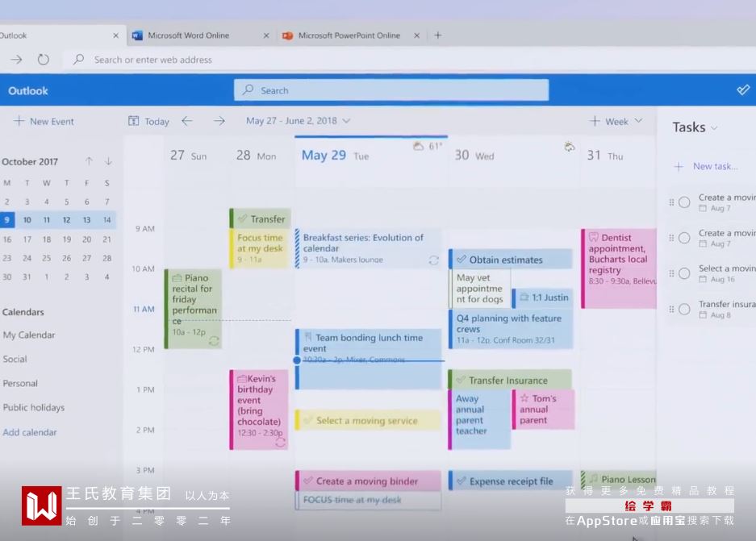Click the recurrence icon on Piano recital event
This screenshot has height=541, width=756.
coord(214,341)
